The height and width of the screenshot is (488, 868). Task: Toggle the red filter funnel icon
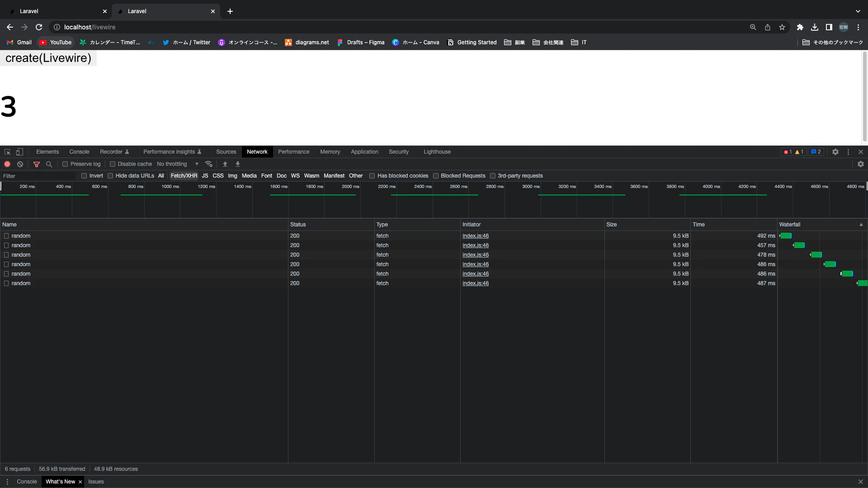(x=37, y=164)
